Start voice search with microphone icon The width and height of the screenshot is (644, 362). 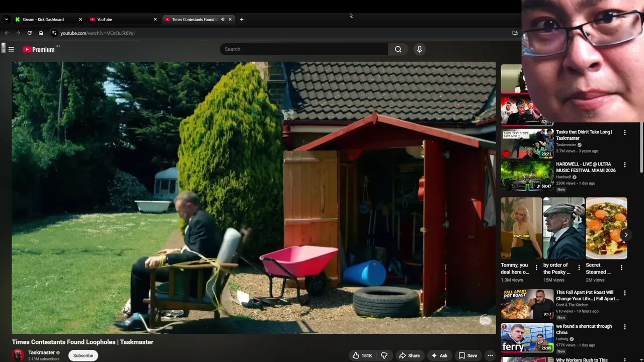click(419, 49)
